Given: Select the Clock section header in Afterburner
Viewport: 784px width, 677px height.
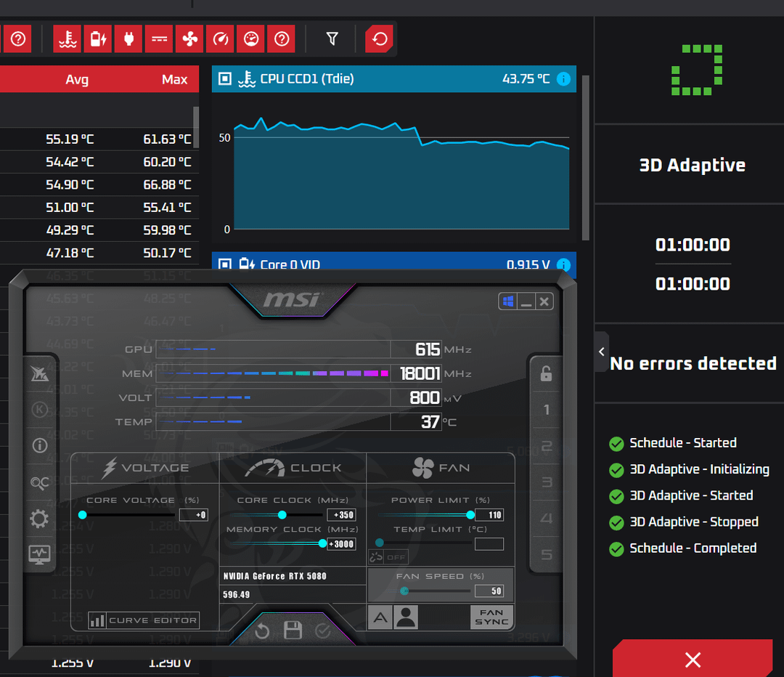Looking at the screenshot, I should coord(293,468).
